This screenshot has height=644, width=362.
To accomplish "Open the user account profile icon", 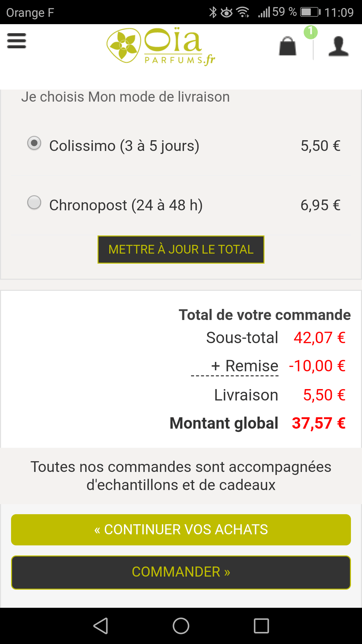I will 339,46.
